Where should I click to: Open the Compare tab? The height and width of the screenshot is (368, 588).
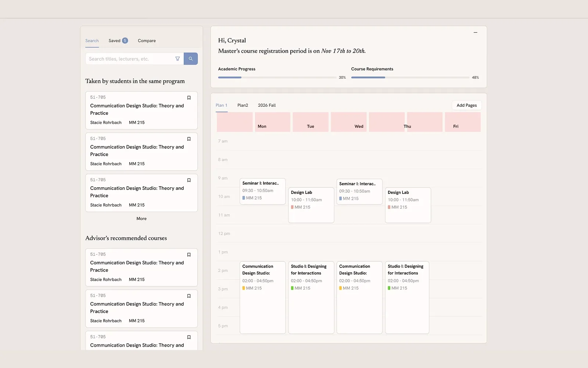point(147,41)
